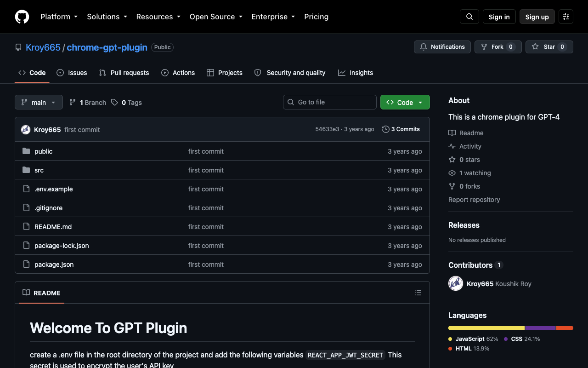Switch to the Issues tab
The height and width of the screenshot is (368, 588).
72,73
